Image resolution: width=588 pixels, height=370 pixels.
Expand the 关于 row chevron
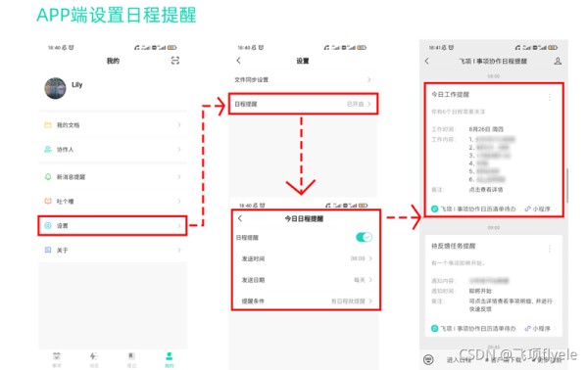click(x=179, y=250)
